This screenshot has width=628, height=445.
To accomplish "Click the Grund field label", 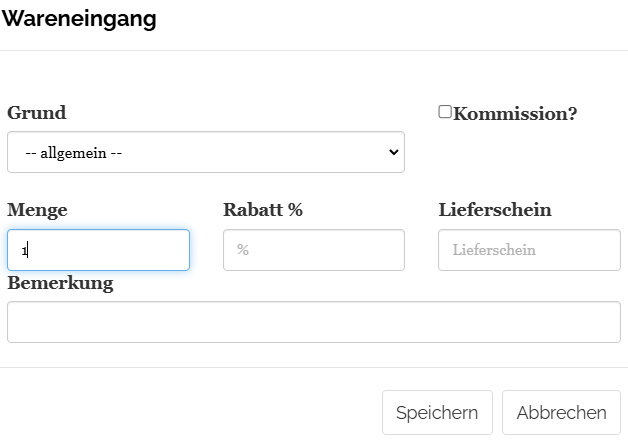I will point(37,113).
